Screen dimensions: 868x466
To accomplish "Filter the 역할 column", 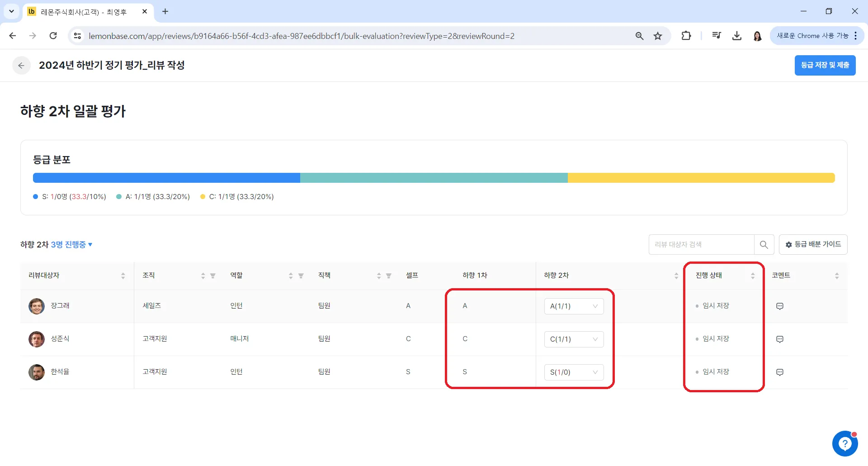I will (301, 276).
